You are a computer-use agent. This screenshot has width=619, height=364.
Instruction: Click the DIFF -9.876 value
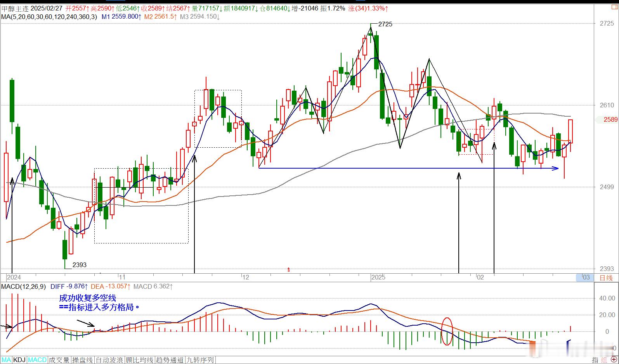point(69,286)
